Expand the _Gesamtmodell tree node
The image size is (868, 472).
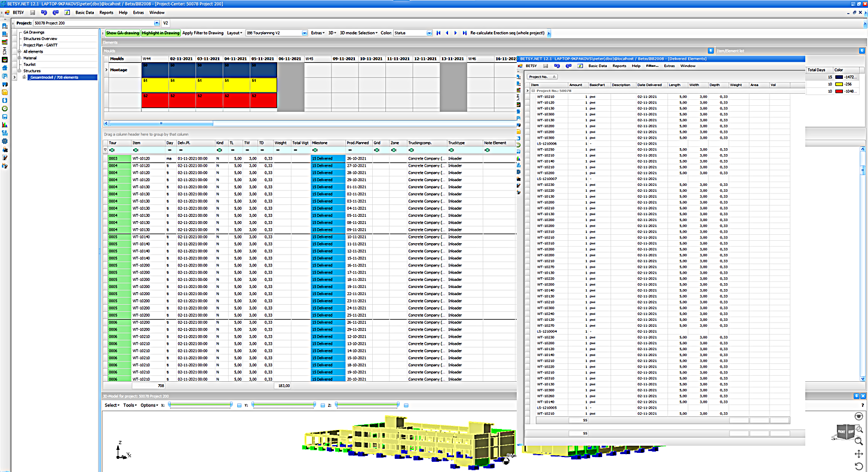24,78
